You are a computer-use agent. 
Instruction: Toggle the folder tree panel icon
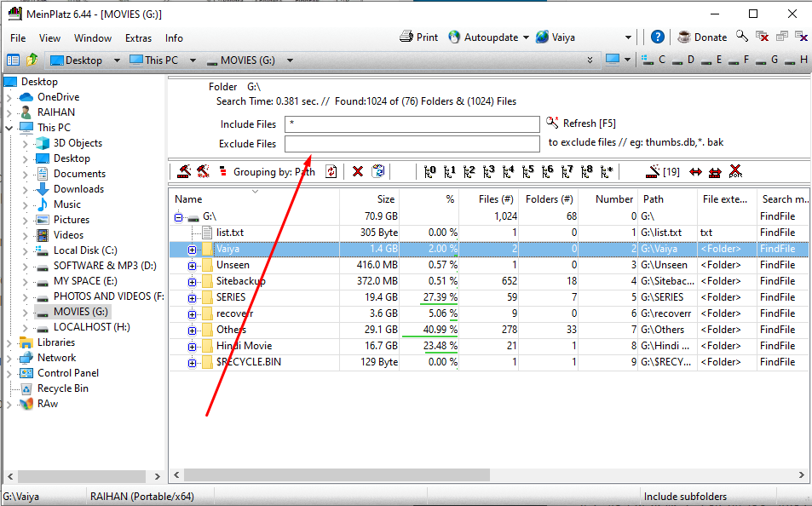point(13,60)
